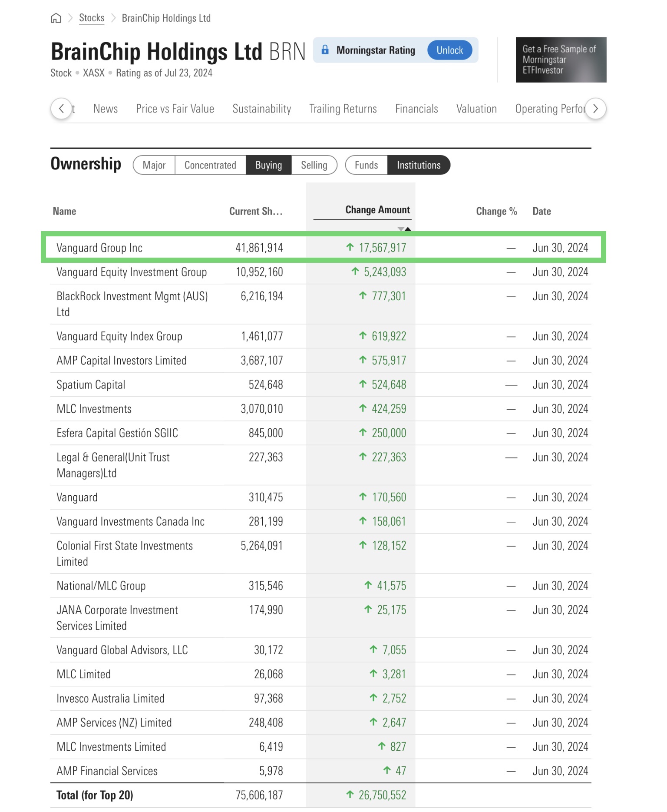The height and width of the screenshot is (812, 667).
Task: Open the Morningstar ETFInvestor free sample ad
Action: tap(561, 60)
